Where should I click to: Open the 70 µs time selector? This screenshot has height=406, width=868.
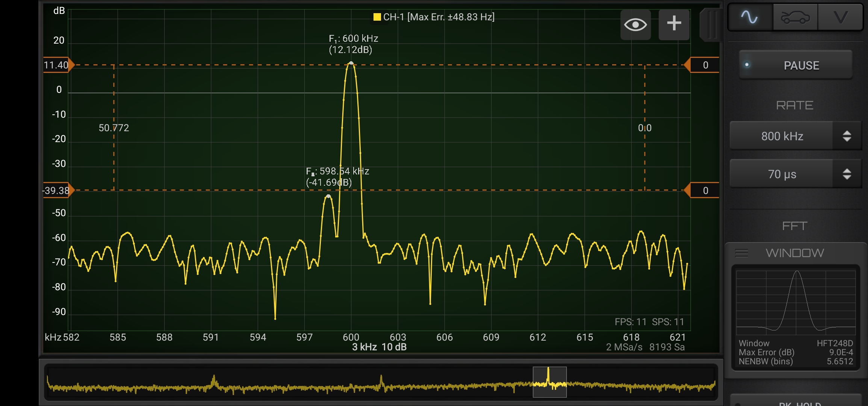click(782, 174)
